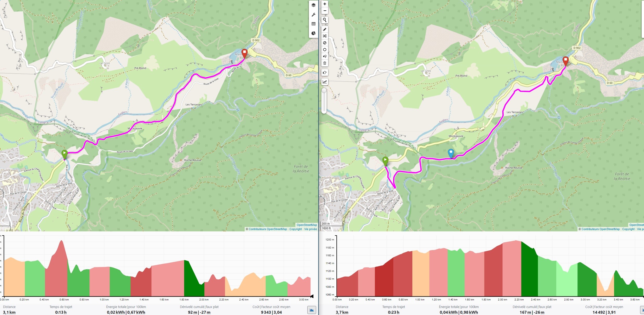The image size is (644, 315).
Task: Click the blue via-point marker
Action: click(451, 153)
